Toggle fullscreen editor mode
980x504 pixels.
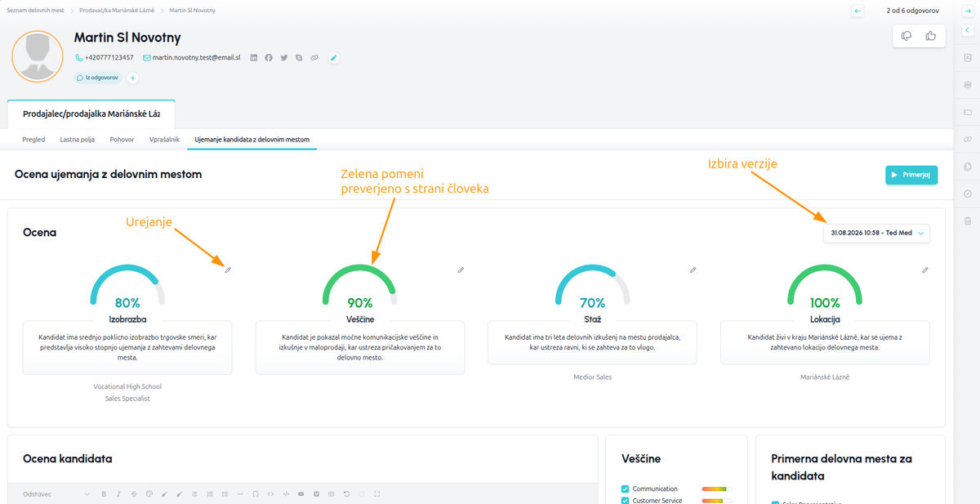(377, 494)
